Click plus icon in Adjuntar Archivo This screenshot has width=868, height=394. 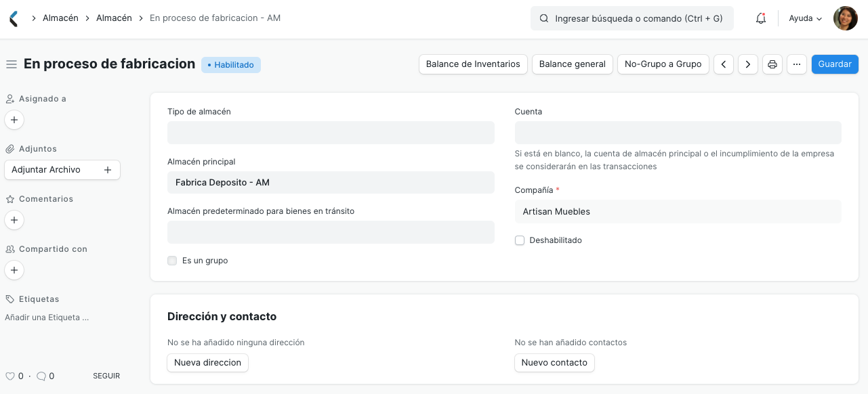107,170
